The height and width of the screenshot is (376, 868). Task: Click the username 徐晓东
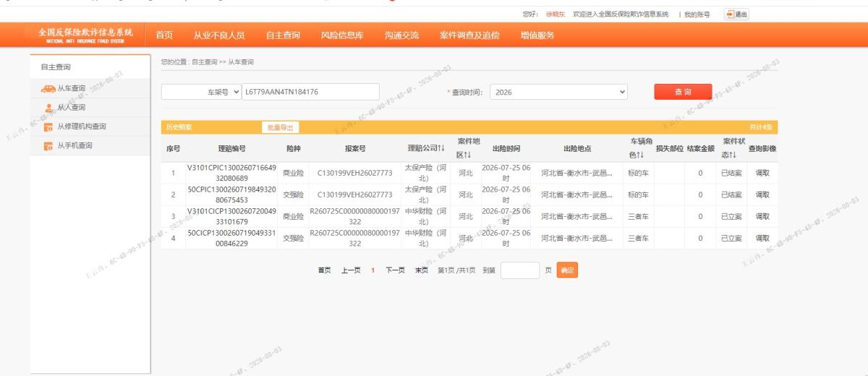(x=556, y=14)
